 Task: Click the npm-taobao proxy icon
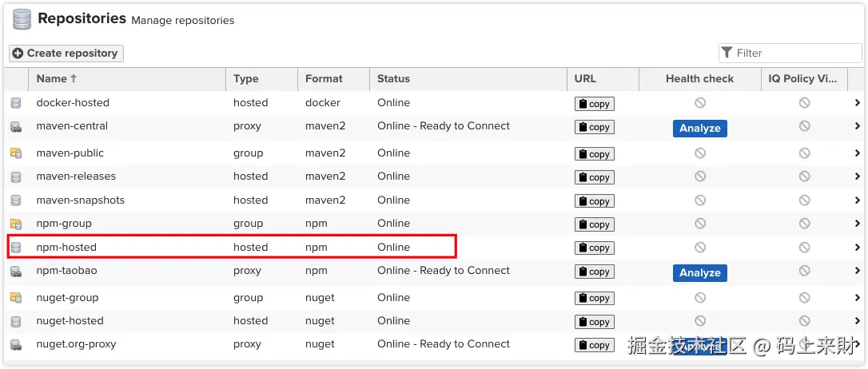coord(16,271)
